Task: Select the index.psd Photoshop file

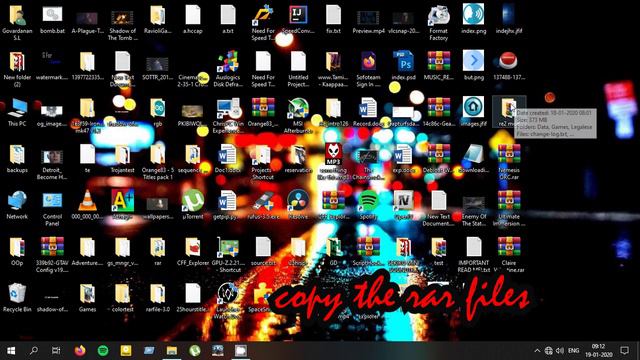Action: (x=403, y=65)
